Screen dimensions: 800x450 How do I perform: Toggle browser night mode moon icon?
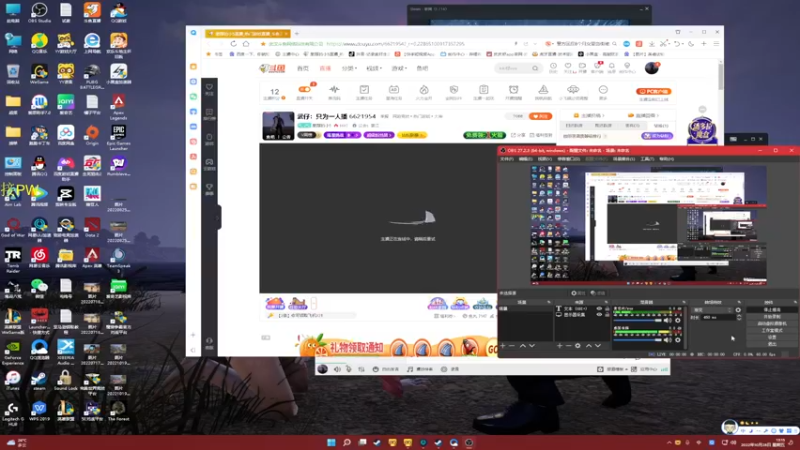691,44
